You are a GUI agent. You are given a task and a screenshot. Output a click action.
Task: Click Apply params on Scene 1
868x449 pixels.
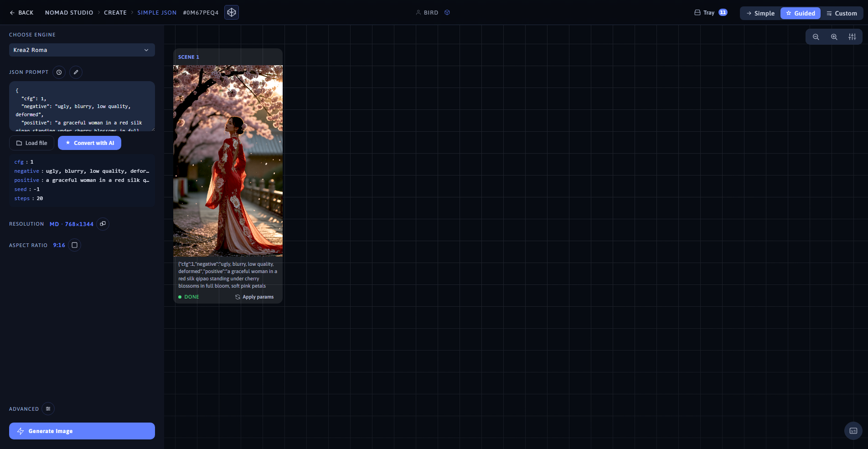pyautogui.click(x=254, y=297)
